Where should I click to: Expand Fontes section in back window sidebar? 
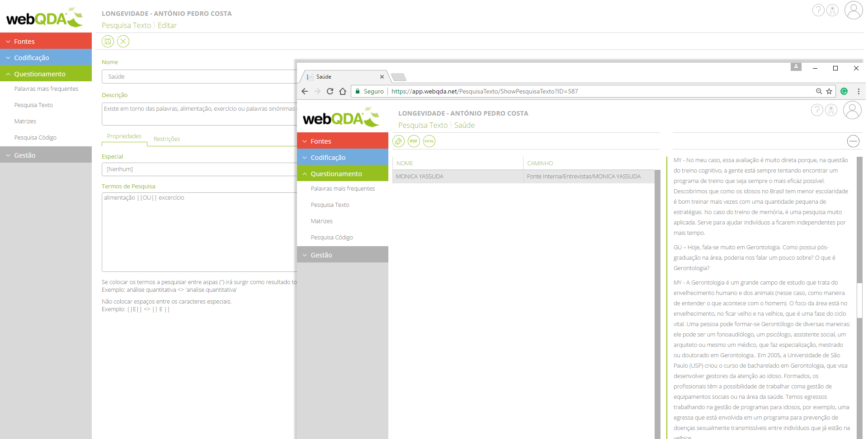click(46, 41)
